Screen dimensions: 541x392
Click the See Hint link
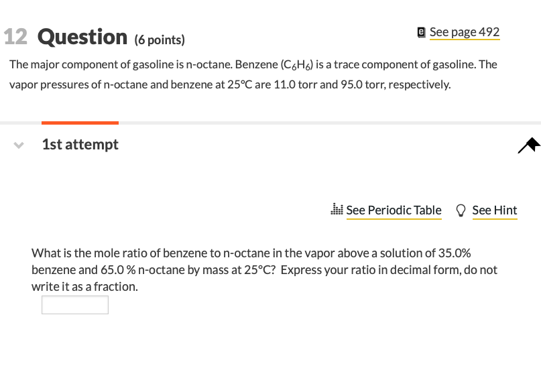[494, 210]
